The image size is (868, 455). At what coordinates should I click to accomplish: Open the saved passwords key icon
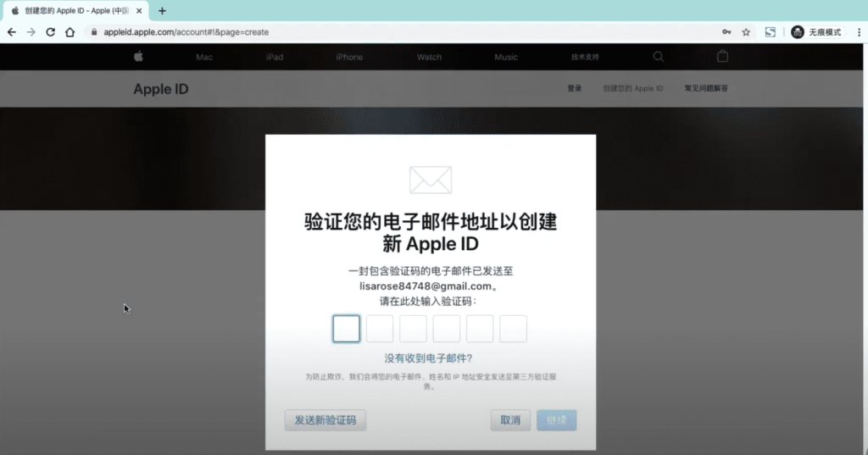coord(726,32)
